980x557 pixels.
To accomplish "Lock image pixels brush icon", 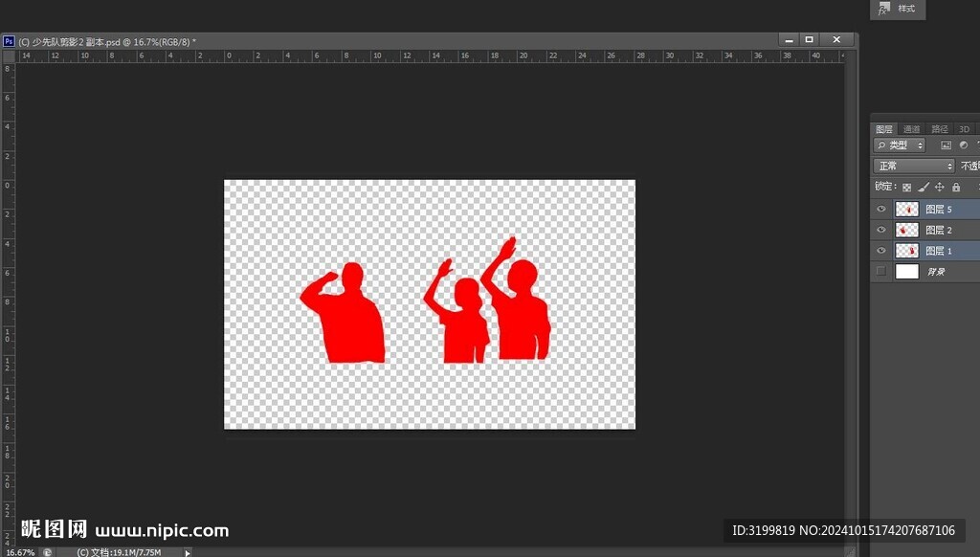I will coord(924,187).
